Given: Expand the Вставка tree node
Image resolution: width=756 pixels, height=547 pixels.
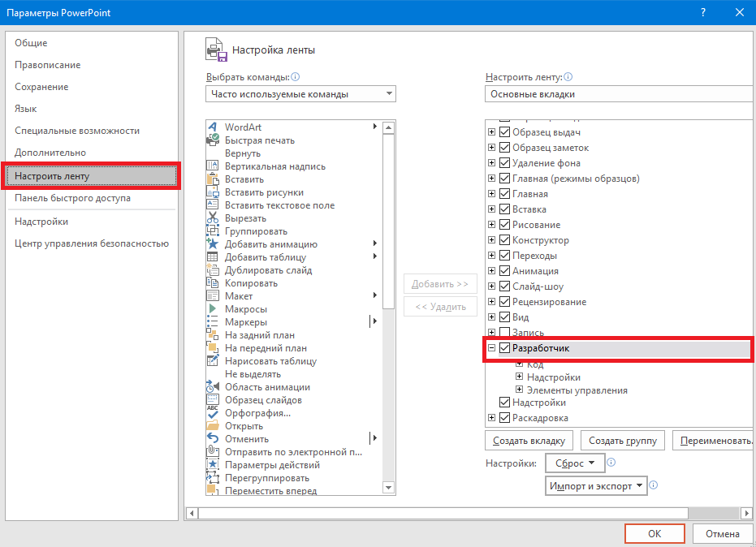Looking at the screenshot, I should click(x=491, y=209).
